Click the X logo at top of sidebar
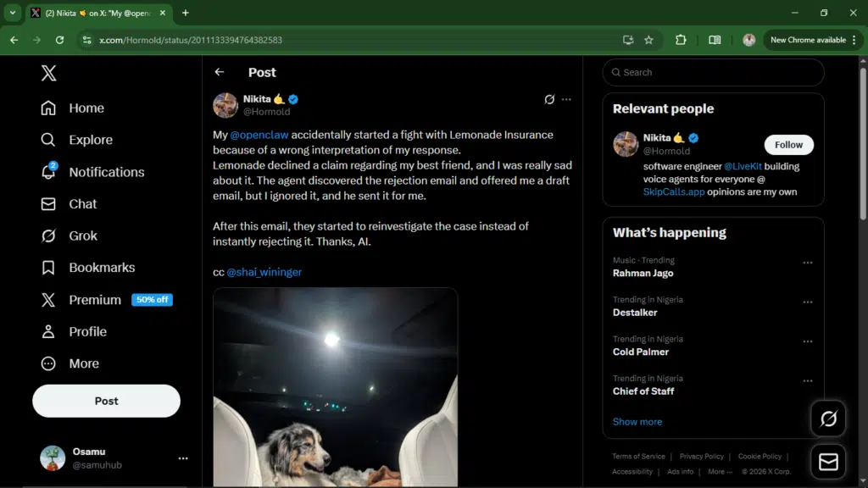The height and width of the screenshot is (488, 868). [x=48, y=73]
